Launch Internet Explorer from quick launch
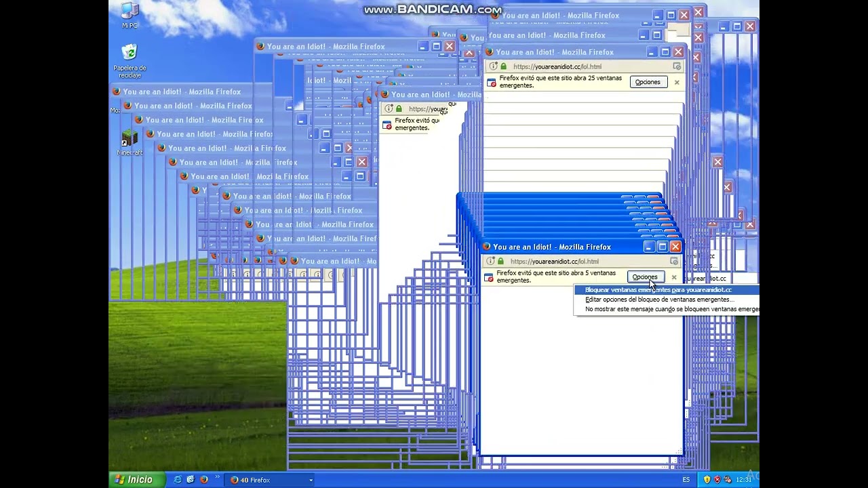Image resolution: width=868 pixels, height=488 pixels. pos(178,480)
